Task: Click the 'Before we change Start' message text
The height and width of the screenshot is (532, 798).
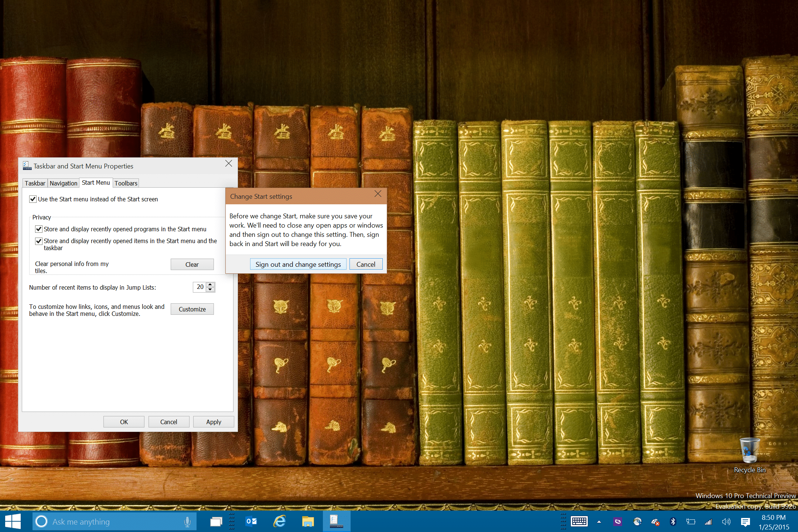Action: click(306, 230)
